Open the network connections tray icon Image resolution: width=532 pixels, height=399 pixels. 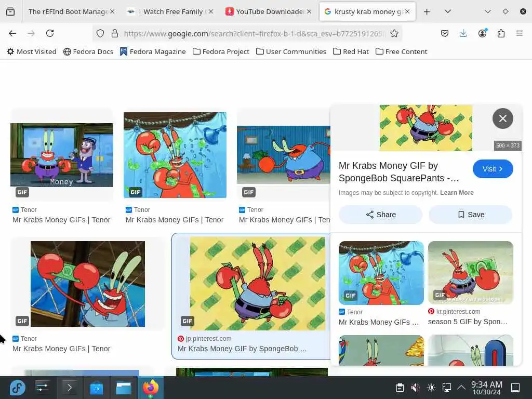tap(446, 388)
